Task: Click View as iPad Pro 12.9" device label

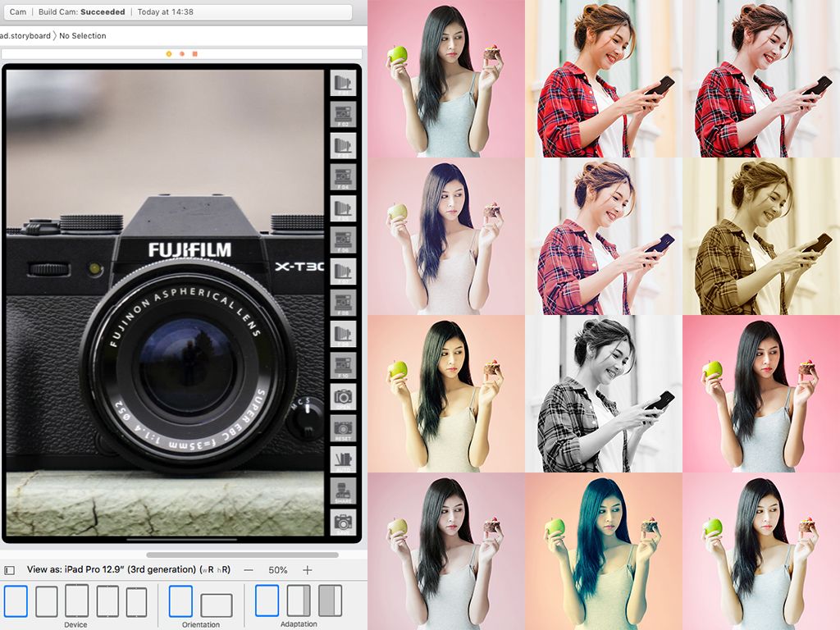Action: [129, 569]
